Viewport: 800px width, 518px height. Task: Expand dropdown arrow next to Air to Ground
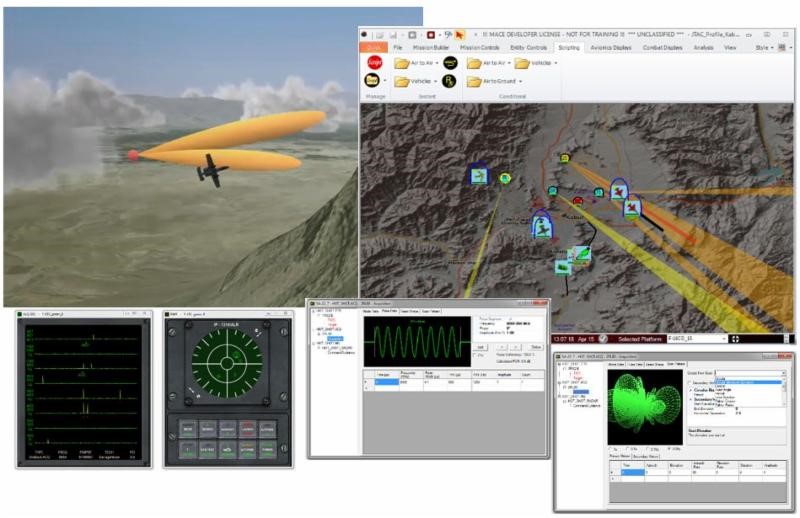coord(520,82)
